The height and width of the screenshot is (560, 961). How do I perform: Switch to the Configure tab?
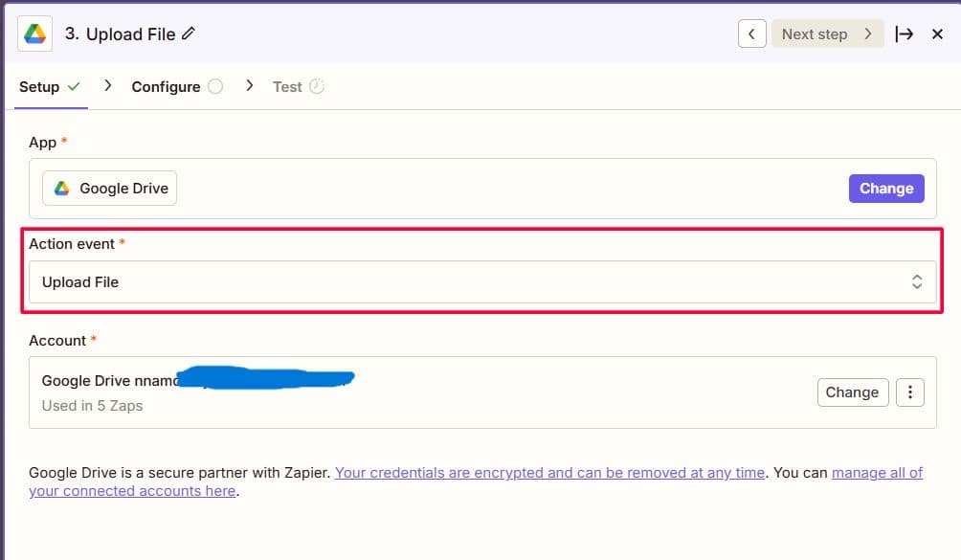165,86
